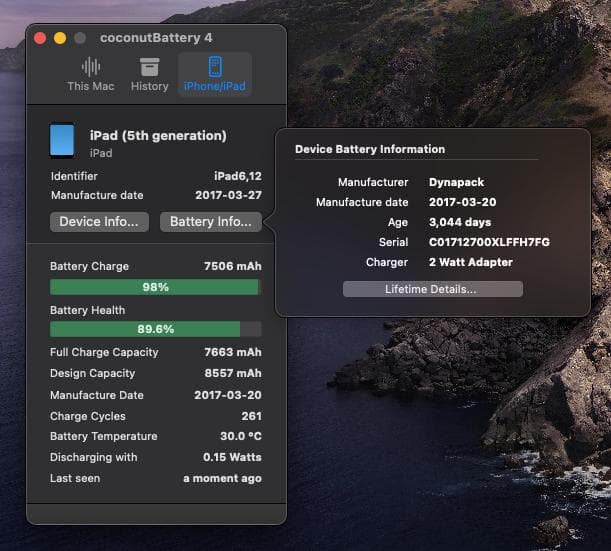This screenshot has width=611, height=551.
Task: Click the Device Battery Information heading
Action: (370, 149)
